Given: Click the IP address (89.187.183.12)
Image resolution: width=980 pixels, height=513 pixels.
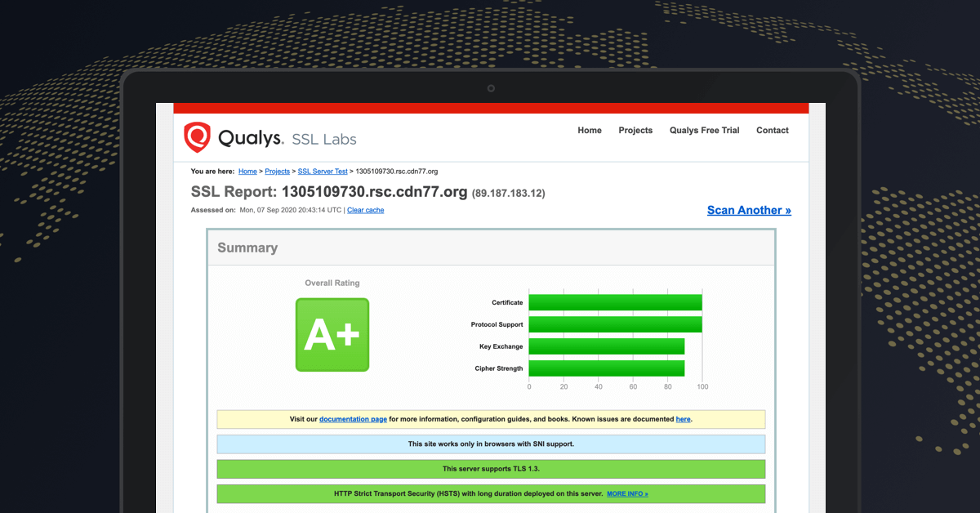Looking at the screenshot, I should click(x=509, y=194).
